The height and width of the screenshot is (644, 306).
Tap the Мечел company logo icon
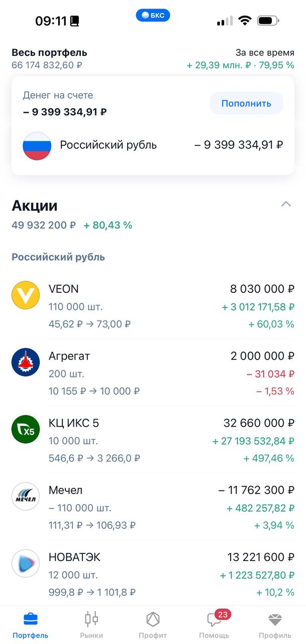point(26,497)
